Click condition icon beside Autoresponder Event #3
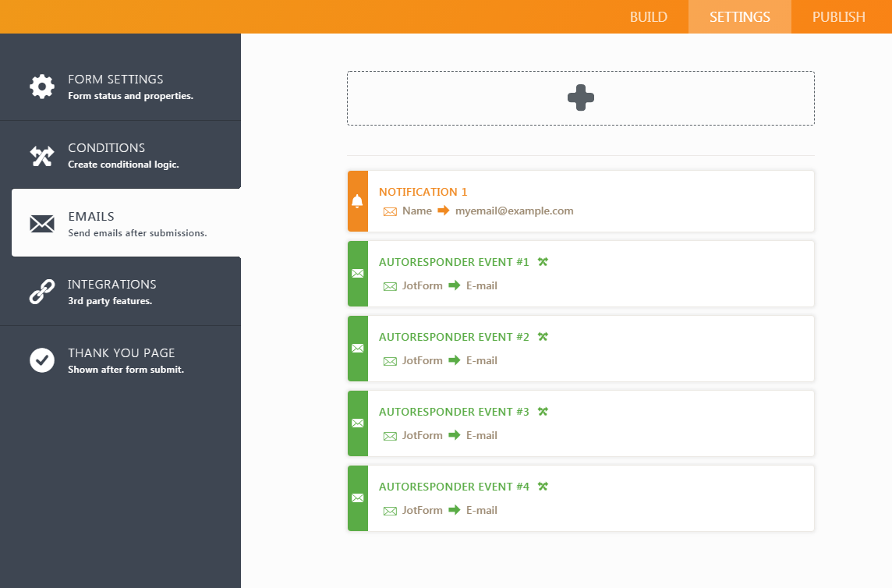The image size is (892, 588). (x=543, y=412)
